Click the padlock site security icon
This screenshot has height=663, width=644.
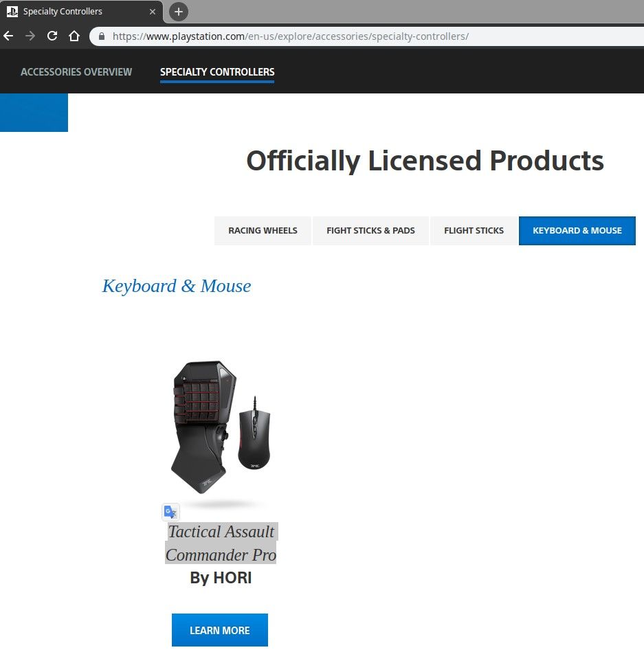pyautogui.click(x=102, y=36)
